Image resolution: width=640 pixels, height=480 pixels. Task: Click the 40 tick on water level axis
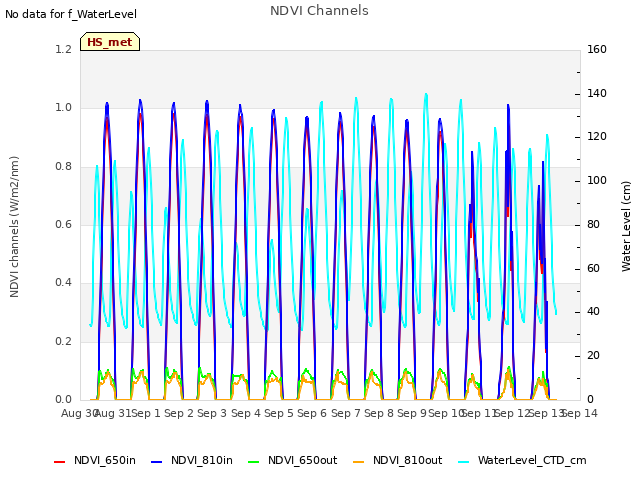click(x=593, y=312)
